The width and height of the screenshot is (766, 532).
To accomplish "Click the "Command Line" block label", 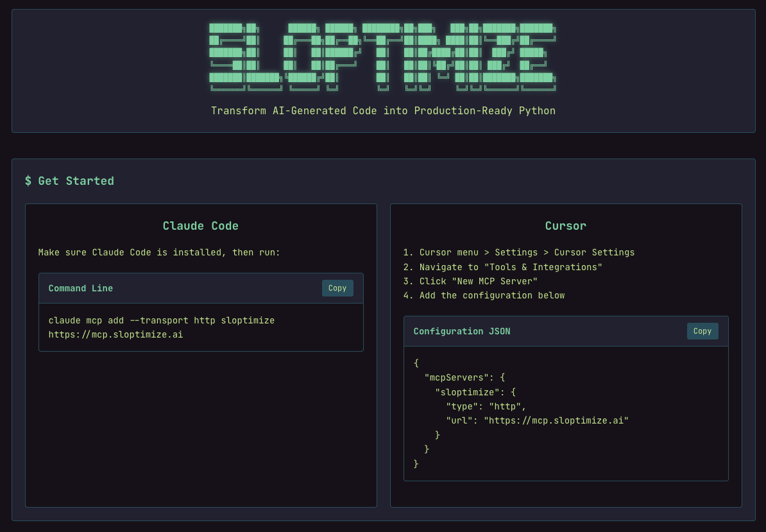I will [81, 288].
